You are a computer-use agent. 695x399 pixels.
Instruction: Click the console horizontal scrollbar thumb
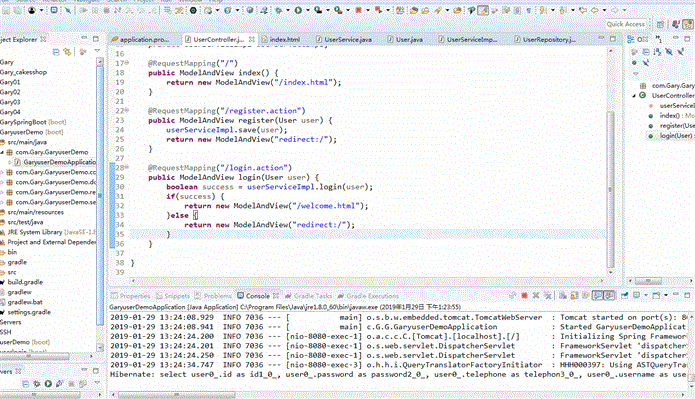point(176,394)
